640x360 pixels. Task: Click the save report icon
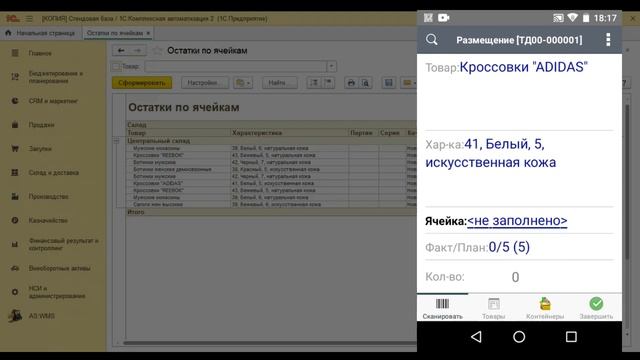point(389,83)
